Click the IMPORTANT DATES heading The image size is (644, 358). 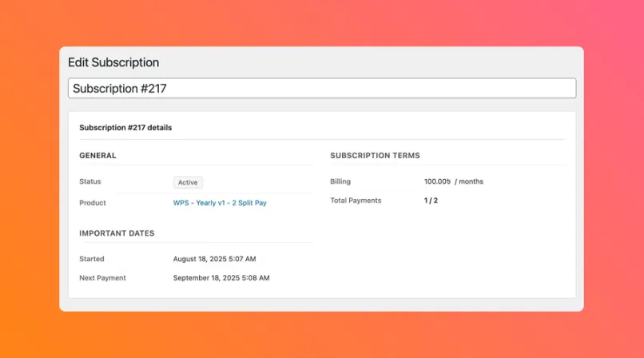click(x=117, y=233)
